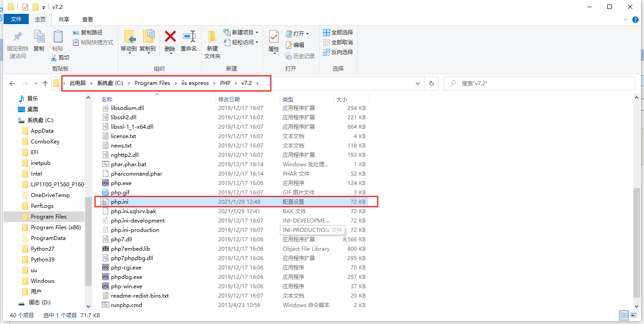Expand the New Item (新建项目) dropdown
The image size is (644, 324).
point(242,32)
